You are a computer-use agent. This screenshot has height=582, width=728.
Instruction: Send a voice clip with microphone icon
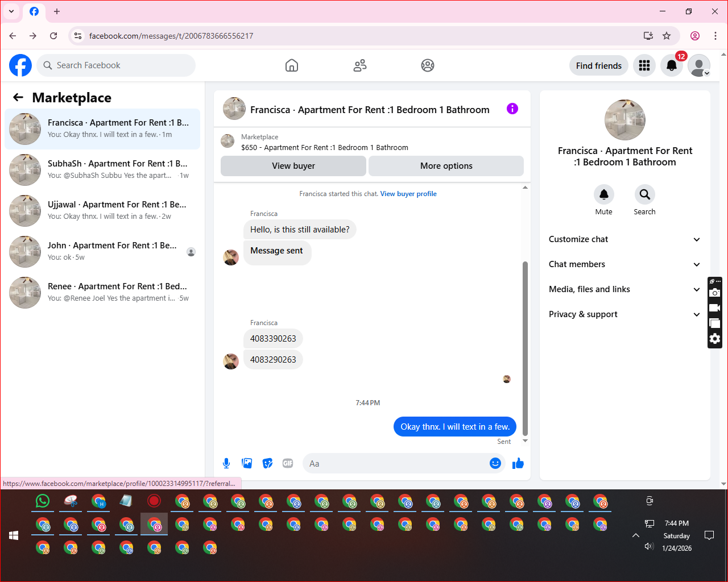pyautogui.click(x=226, y=463)
